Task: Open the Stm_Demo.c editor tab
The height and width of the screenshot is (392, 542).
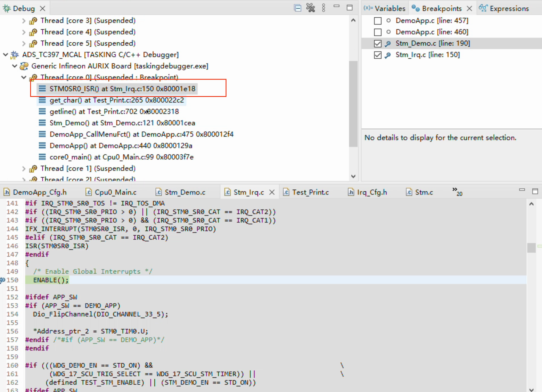Action: [180, 192]
